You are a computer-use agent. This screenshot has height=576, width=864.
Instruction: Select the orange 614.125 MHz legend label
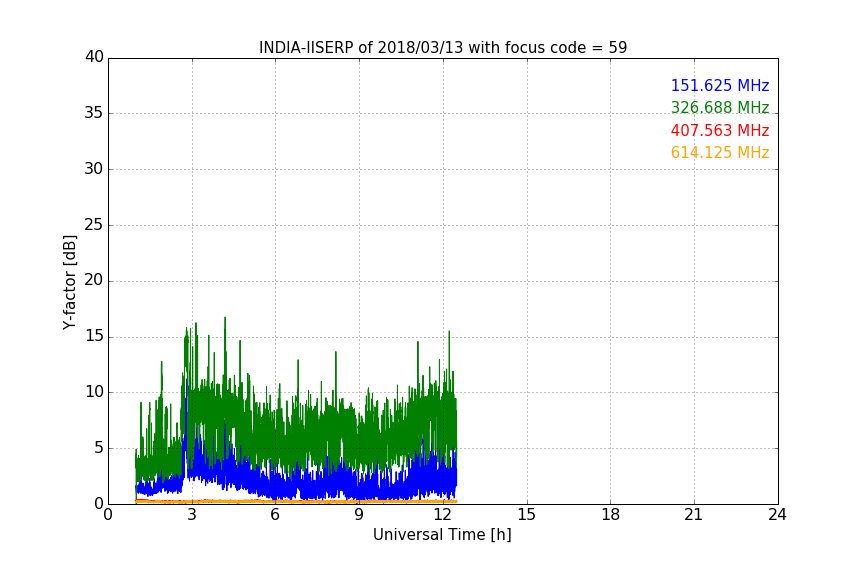coord(720,153)
